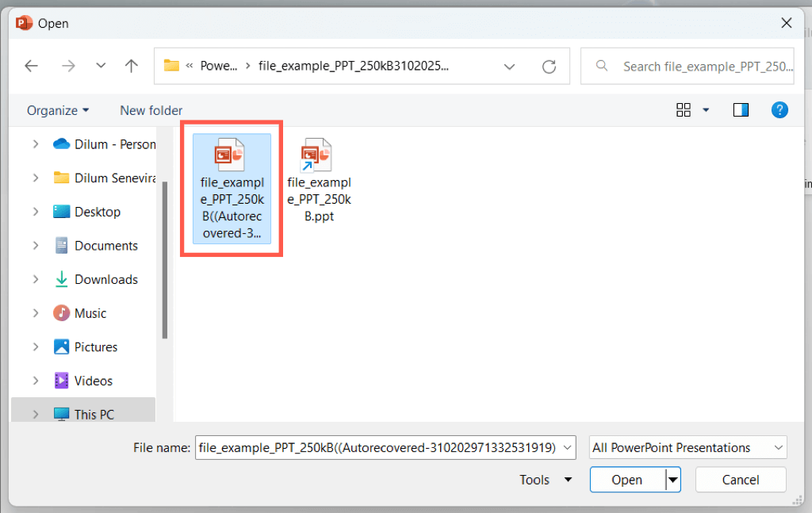
Task: Open the Open button's arrow options
Action: (672, 480)
